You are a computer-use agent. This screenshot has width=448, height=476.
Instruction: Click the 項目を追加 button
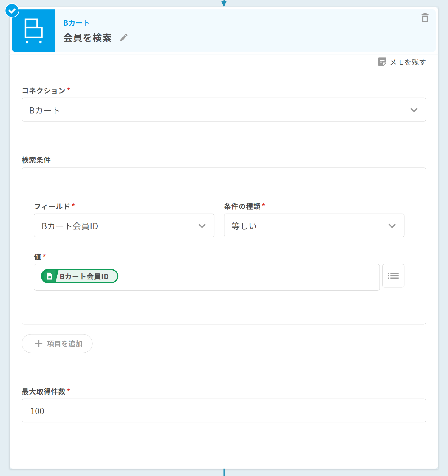[64, 344]
